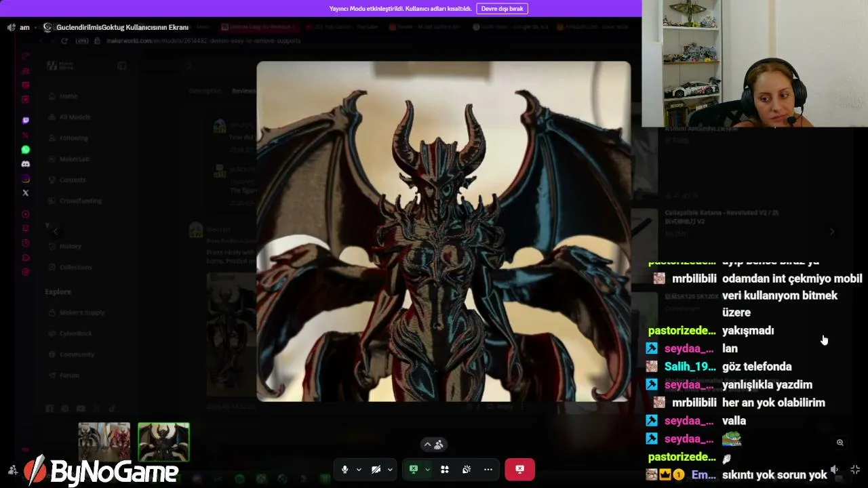Click the makerworld.com address bar
Viewport: 868px width, 488px height.
203,41
